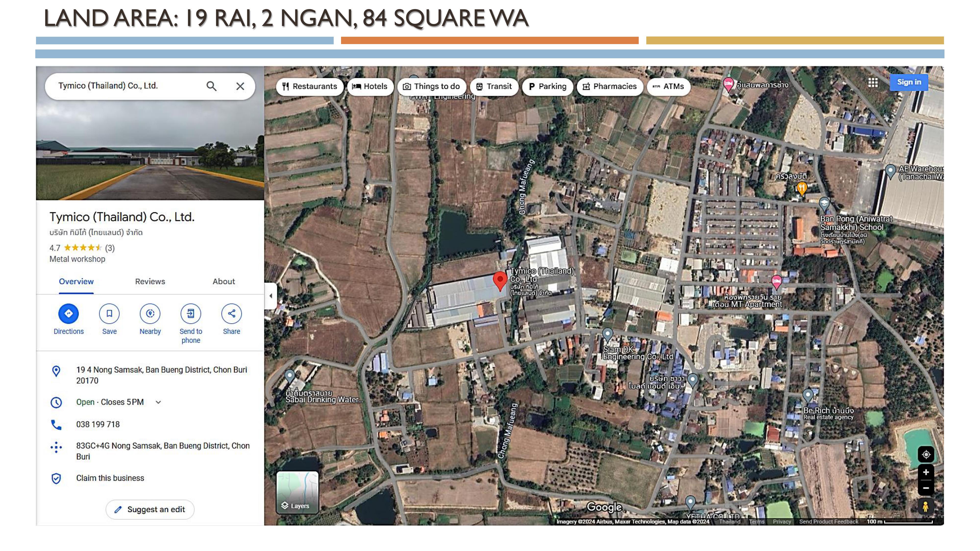Click the search magnifier icon

coord(211,86)
